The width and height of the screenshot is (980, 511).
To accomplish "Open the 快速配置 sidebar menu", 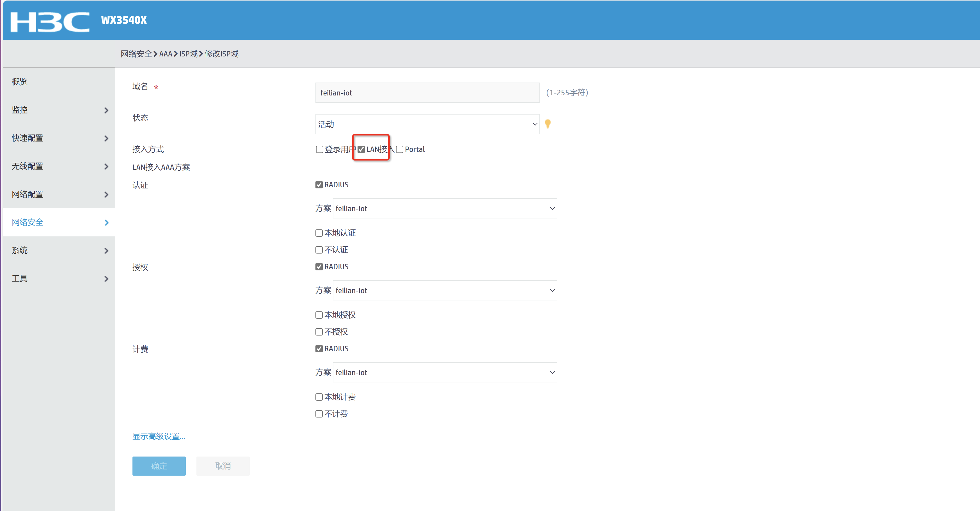I will (x=59, y=138).
